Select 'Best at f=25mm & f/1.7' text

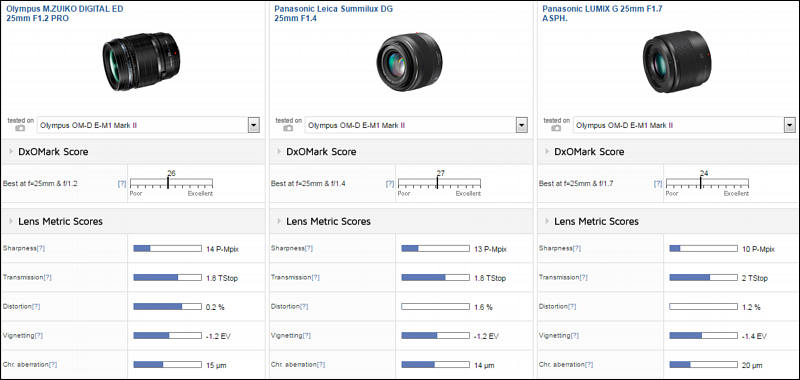(x=577, y=184)
